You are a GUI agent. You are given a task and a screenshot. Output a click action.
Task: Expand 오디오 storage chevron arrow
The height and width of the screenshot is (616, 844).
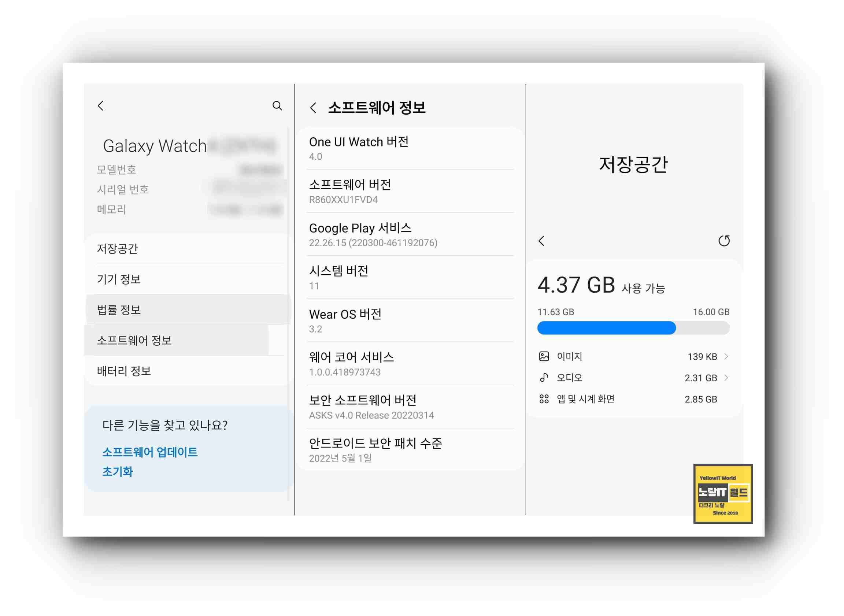click(x=726, y=377)
